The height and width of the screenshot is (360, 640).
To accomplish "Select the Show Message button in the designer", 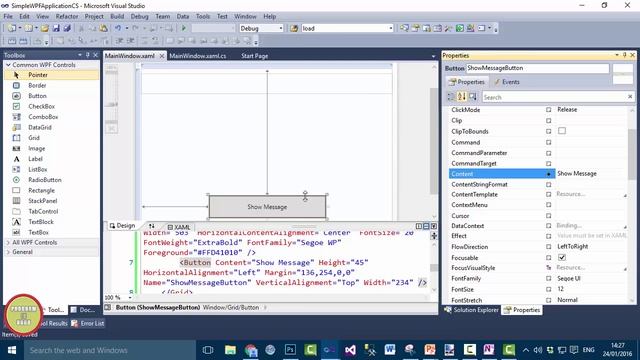I will click(x=267, y=207).
